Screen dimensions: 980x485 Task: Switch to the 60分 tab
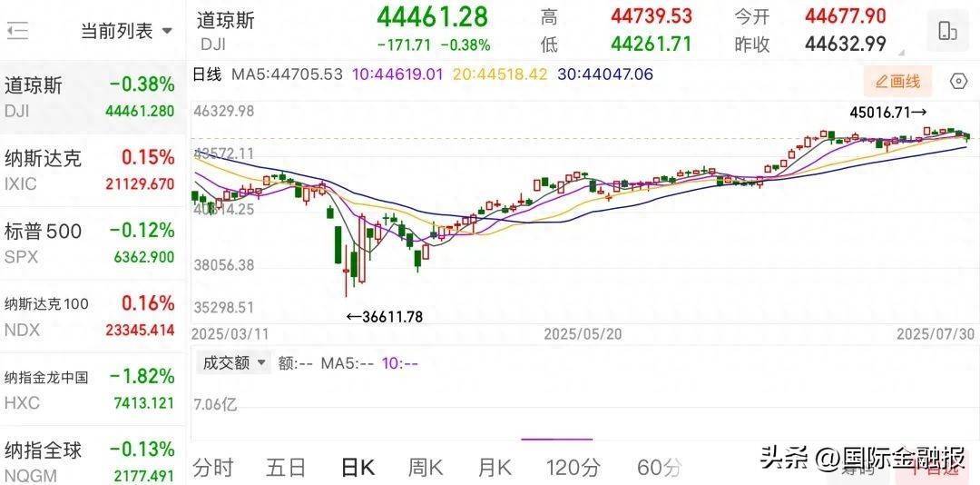point(660,467)
